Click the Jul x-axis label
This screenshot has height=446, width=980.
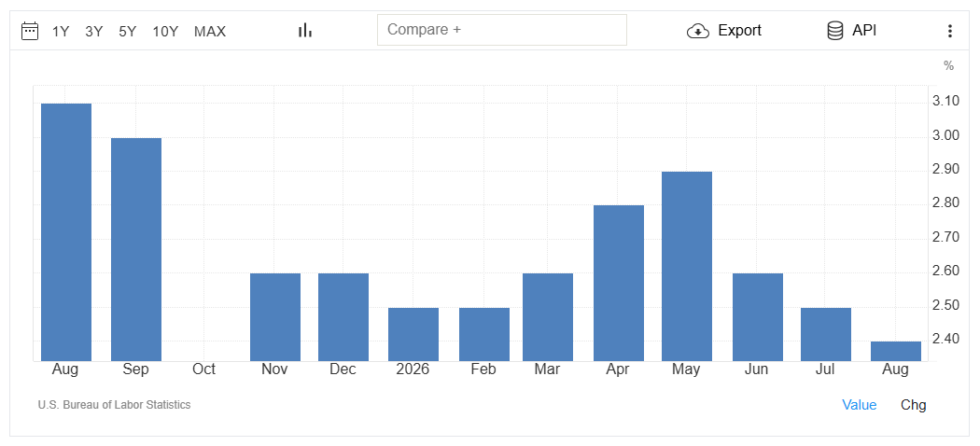pos(825,369)
